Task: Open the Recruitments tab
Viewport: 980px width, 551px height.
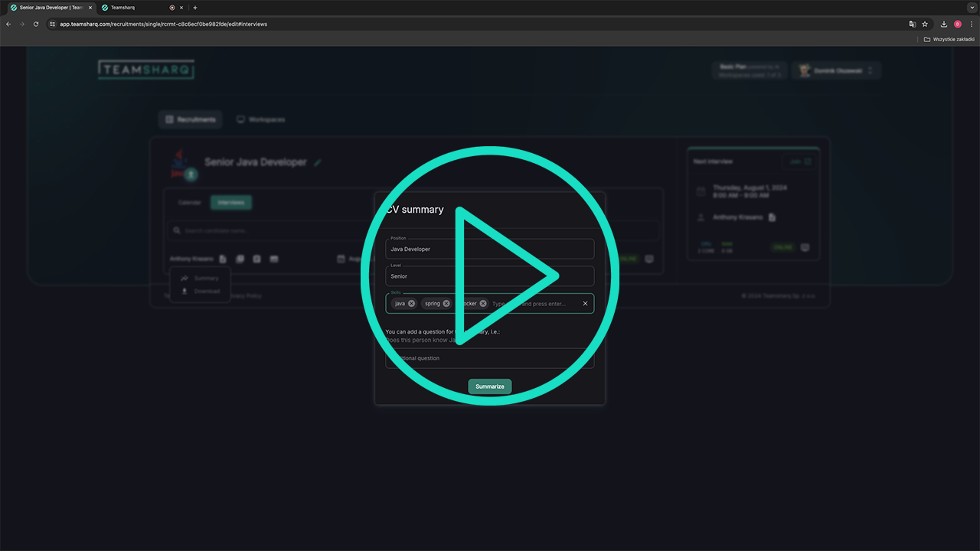Action: (191, 119)
